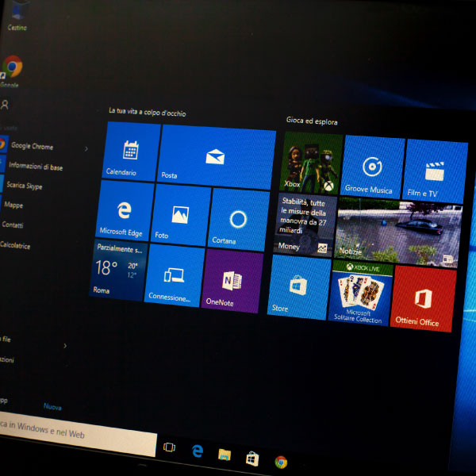Click 'La tua vita a colpo d'occhio' header

tap(148, 112)
